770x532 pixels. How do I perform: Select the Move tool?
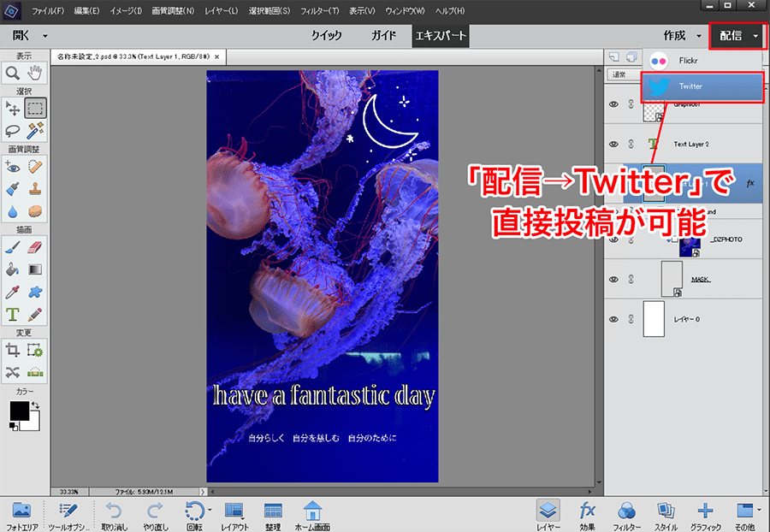click(12, 108)
